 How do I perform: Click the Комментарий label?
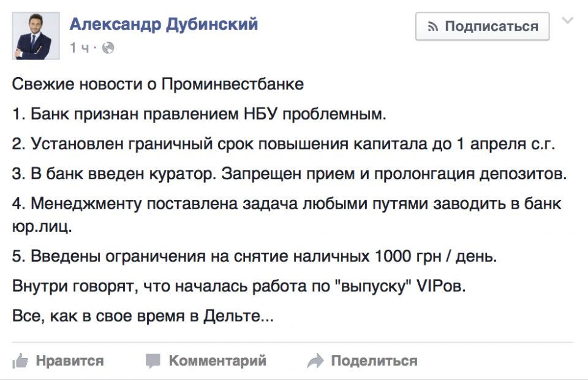[x=217, y=361]
